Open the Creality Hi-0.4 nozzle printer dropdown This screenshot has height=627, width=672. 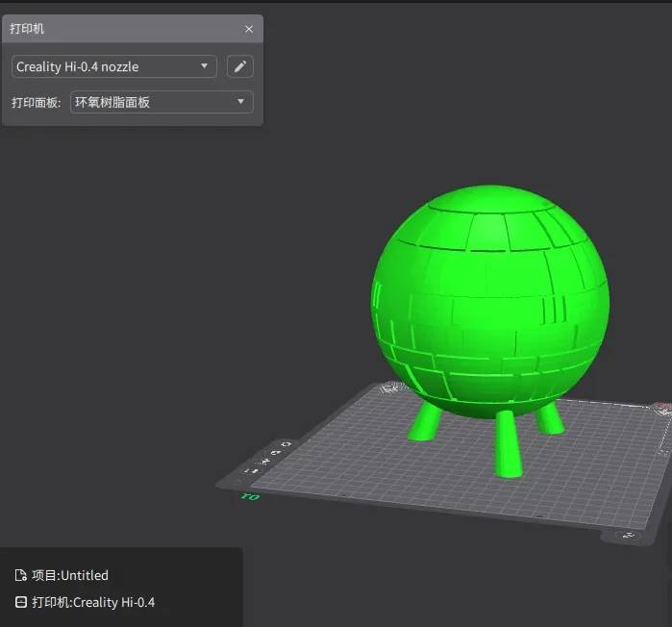[114, 66]
